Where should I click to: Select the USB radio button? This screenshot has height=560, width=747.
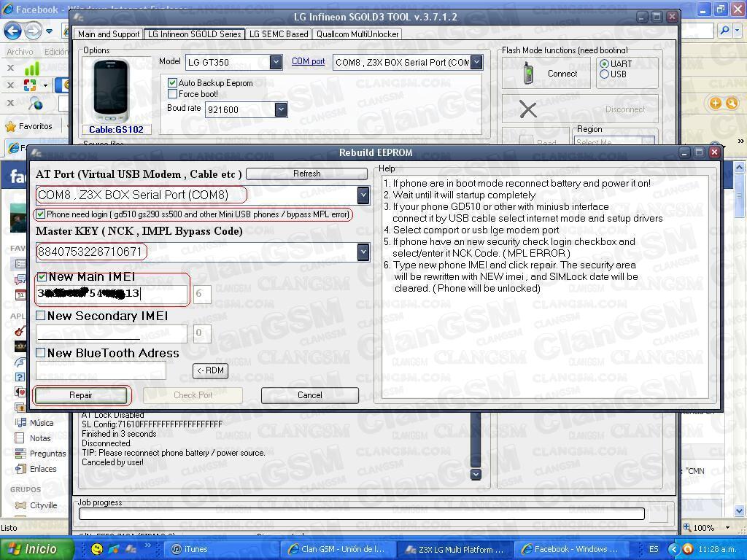[605, 74]
